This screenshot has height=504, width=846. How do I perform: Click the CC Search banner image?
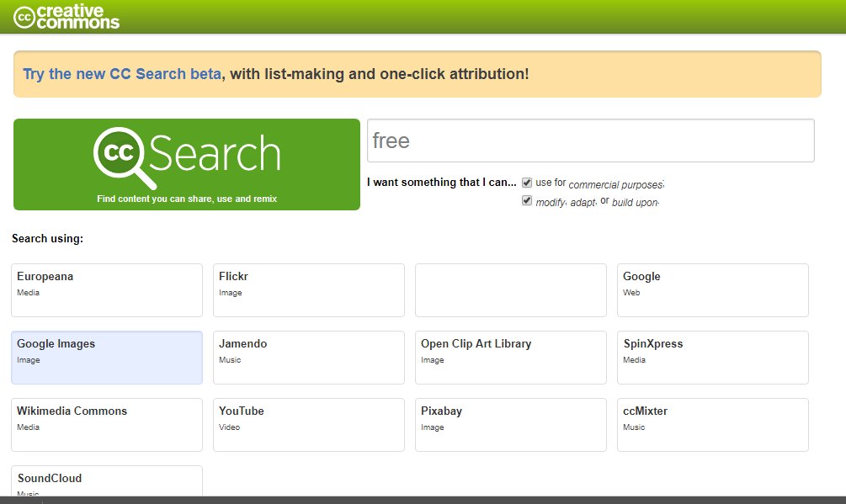click(187, 164)
